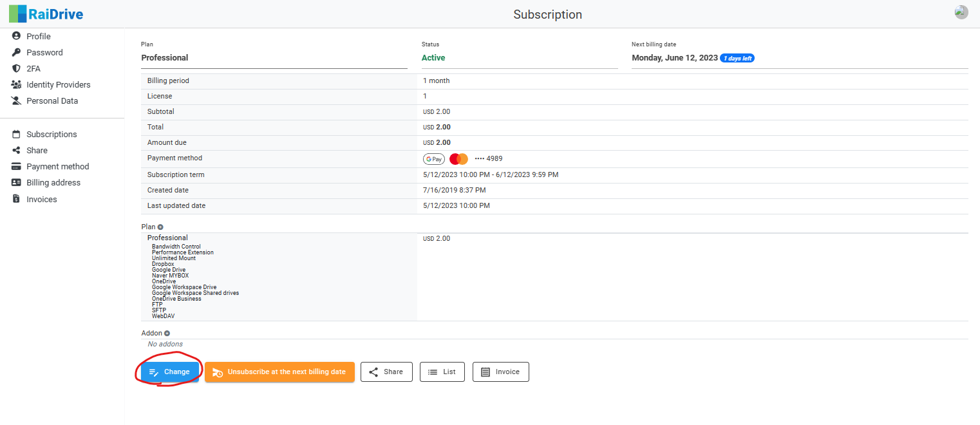Click the "No addons" text
980x425 pixels.
click(165, 345)
